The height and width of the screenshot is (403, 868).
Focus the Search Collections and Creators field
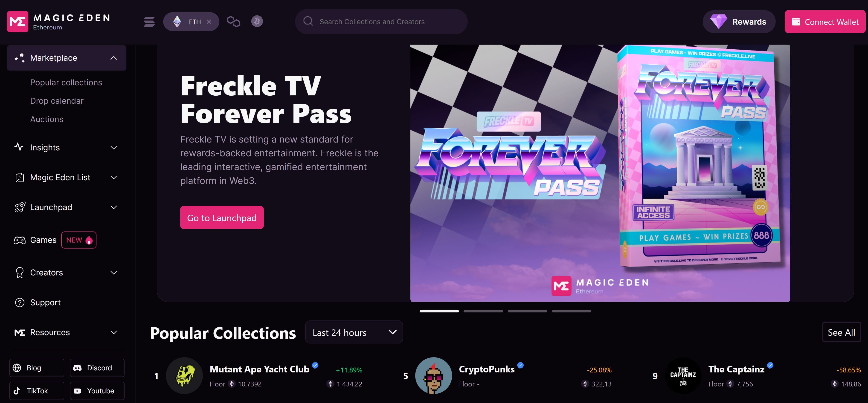381,22
